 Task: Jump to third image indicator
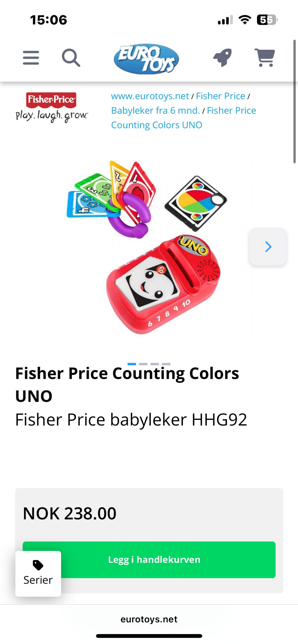(x=155, y=364)
